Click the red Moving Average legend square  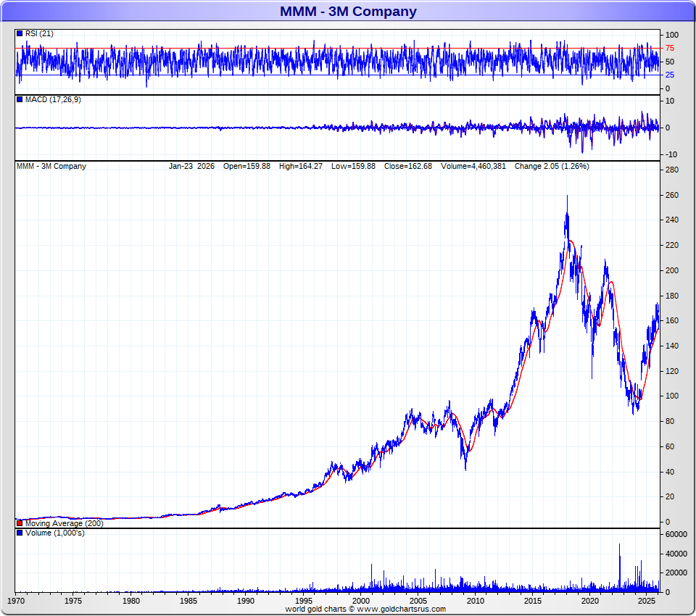point(20,523)
